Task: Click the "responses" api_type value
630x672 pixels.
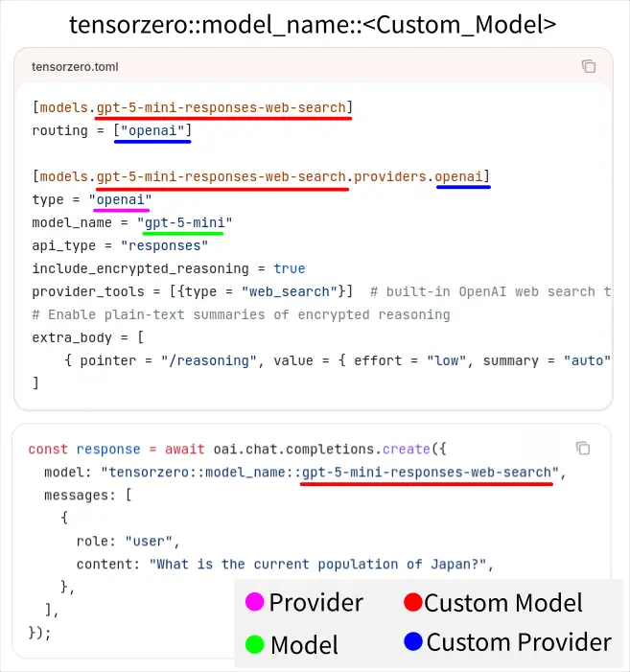Action: (156, 245)
